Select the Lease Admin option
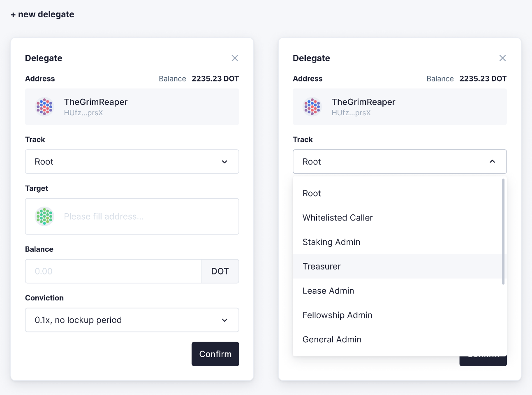Viewport: 532px width, 395px height. (328, 290)
